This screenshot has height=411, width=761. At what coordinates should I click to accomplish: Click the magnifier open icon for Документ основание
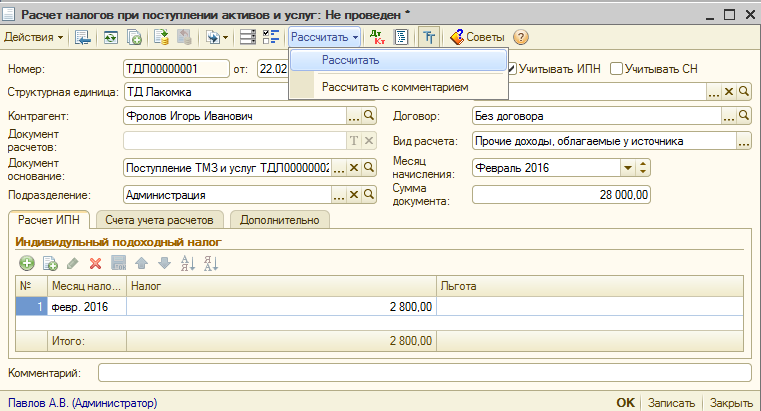point(369,168)
